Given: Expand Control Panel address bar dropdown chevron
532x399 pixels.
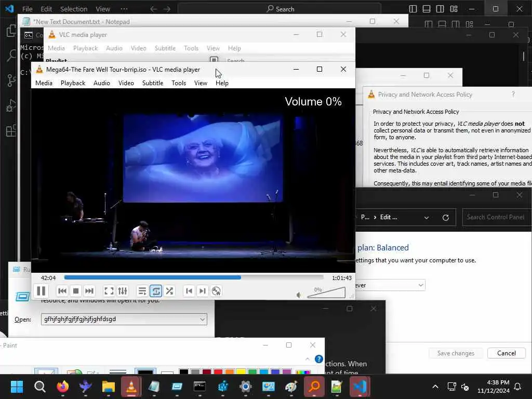Looking at the screenshot, I should coord(427,218).
